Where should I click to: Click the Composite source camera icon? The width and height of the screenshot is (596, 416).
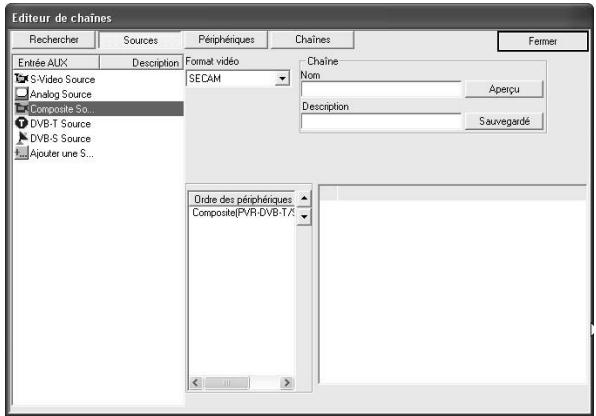pyautogui.click(x=21, y=109)
